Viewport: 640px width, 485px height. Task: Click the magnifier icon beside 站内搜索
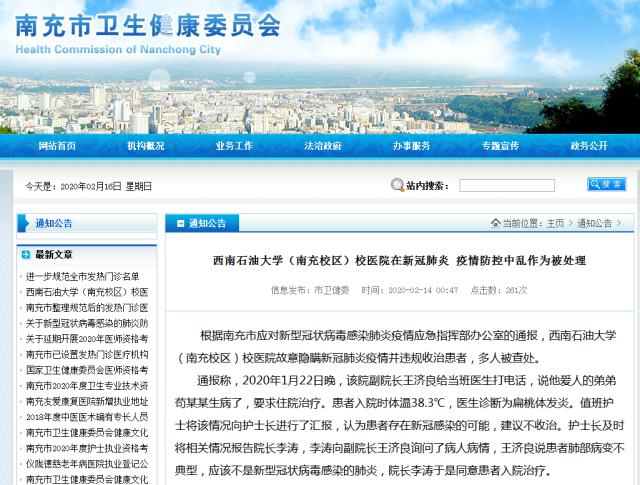(397, 186)
